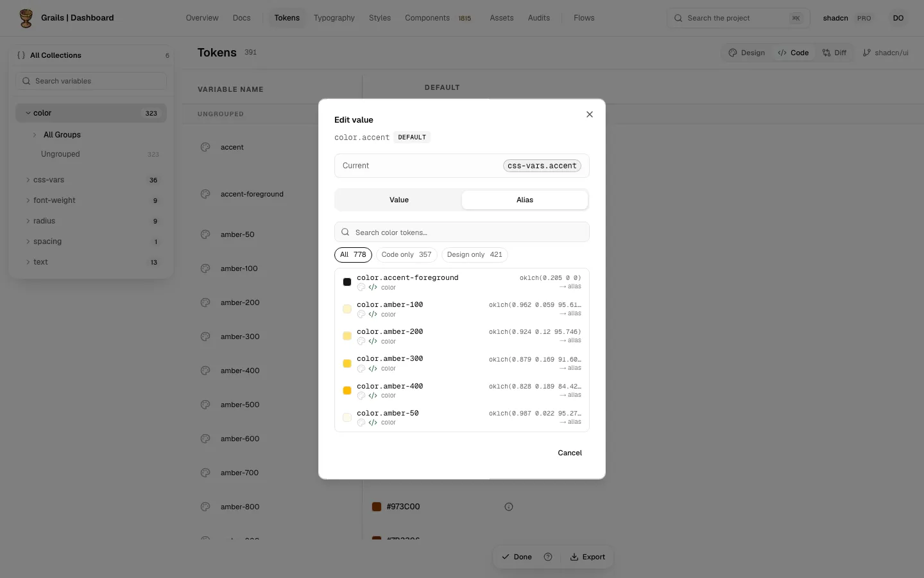Filter by Code only 357 tokens
The image size is (924, 578).
pos(407,255)
